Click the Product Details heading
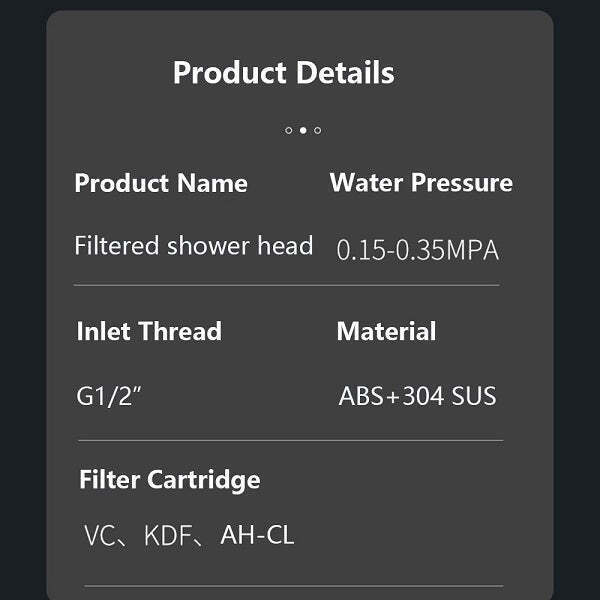Image resolution: width=600 pixels, height=600 pixels. coord(283,73)
